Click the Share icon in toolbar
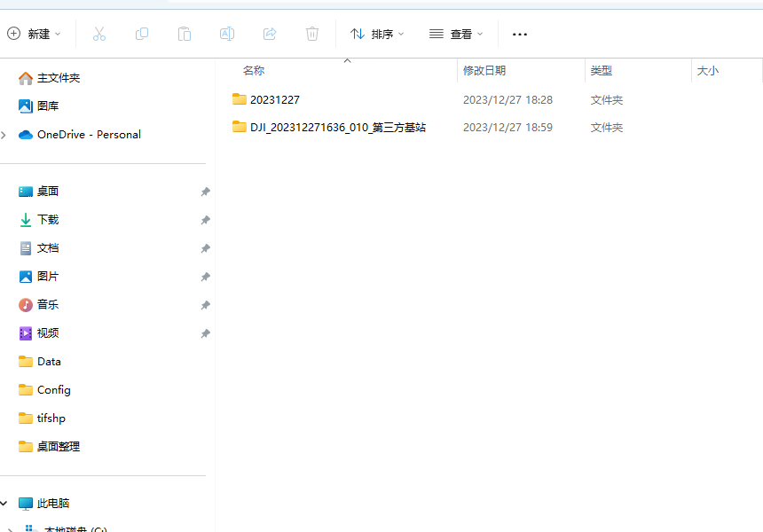This screenshot has width=763, height=532. tap(270, 34)
